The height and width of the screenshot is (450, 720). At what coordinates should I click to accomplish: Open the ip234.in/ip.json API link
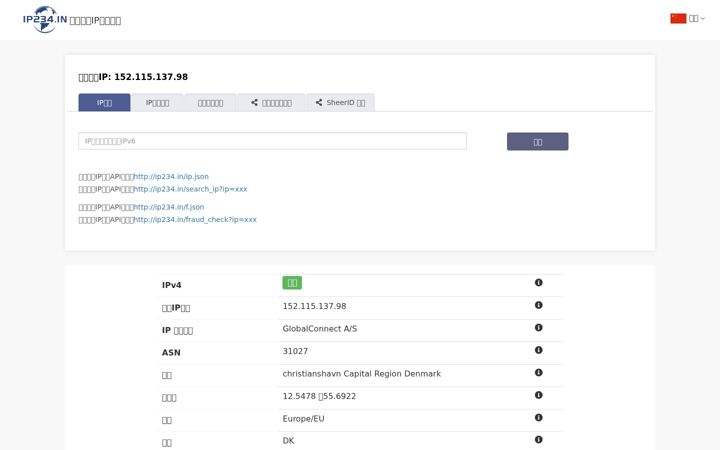tap(171, 176)
